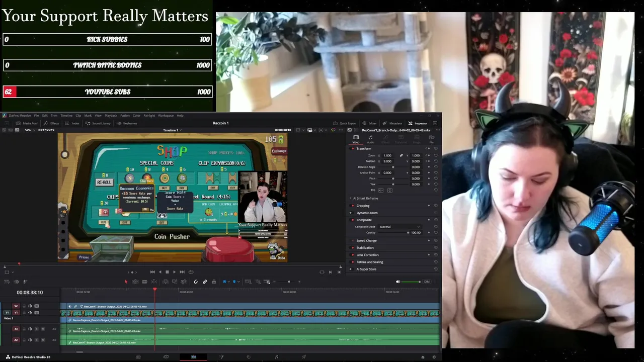This screenshot has height=362, width=644.
Task: Click the Position X value field
Action: [x=388, y=161]
